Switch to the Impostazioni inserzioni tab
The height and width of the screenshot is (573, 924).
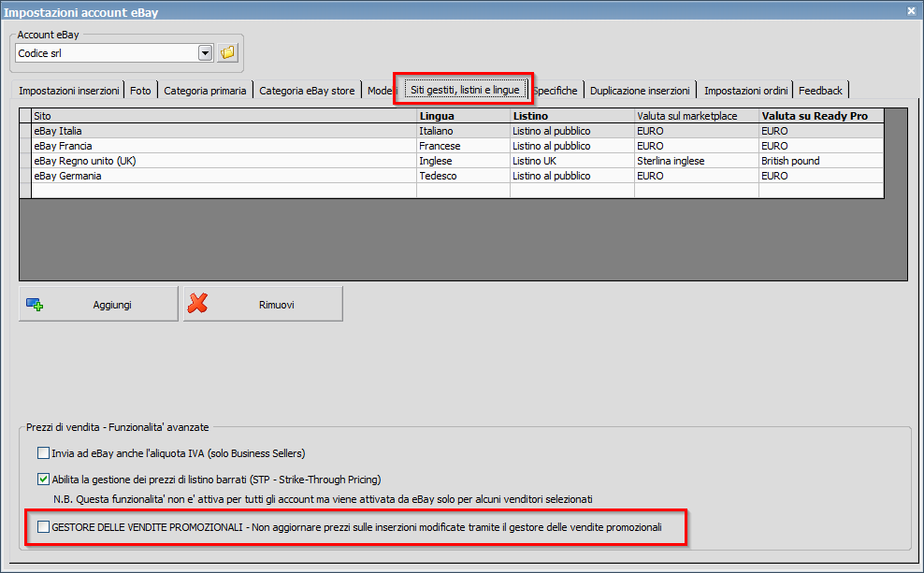coord(69,90)
